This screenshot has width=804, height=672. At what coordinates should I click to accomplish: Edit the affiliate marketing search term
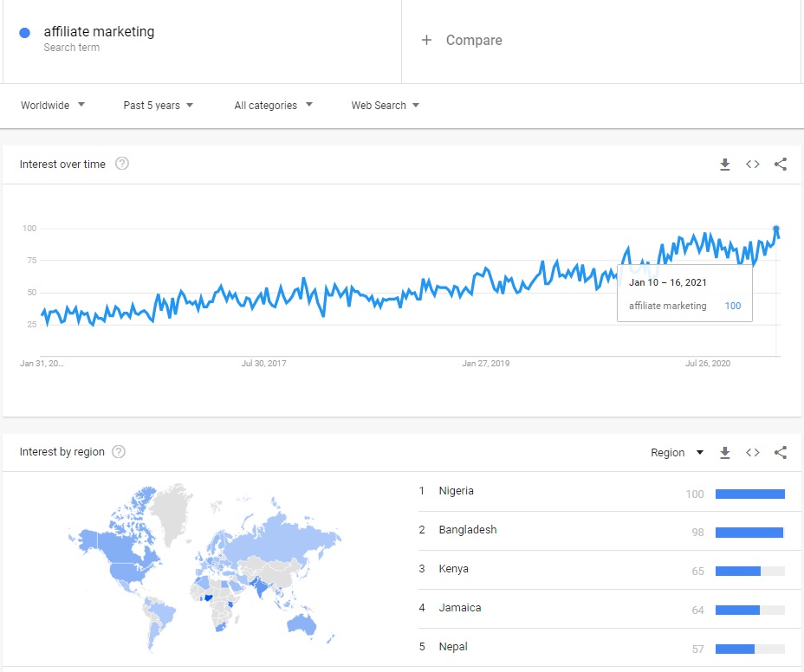coord(99,32)
